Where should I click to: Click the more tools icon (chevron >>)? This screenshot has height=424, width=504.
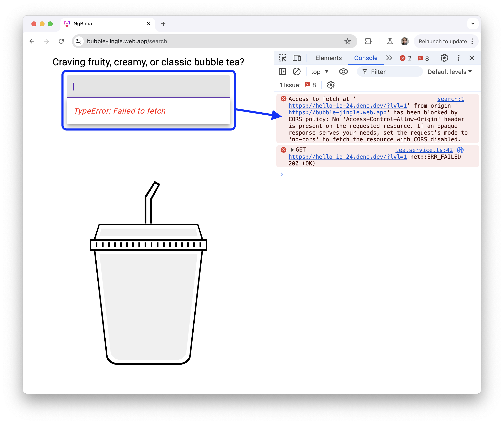coord(389,58)
